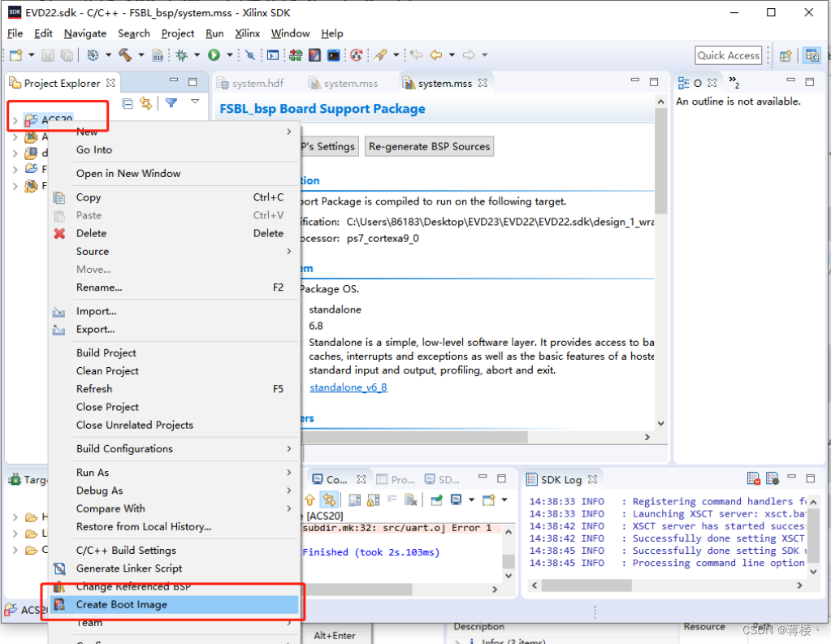Click the yellow Back navigation arrow

435,54
